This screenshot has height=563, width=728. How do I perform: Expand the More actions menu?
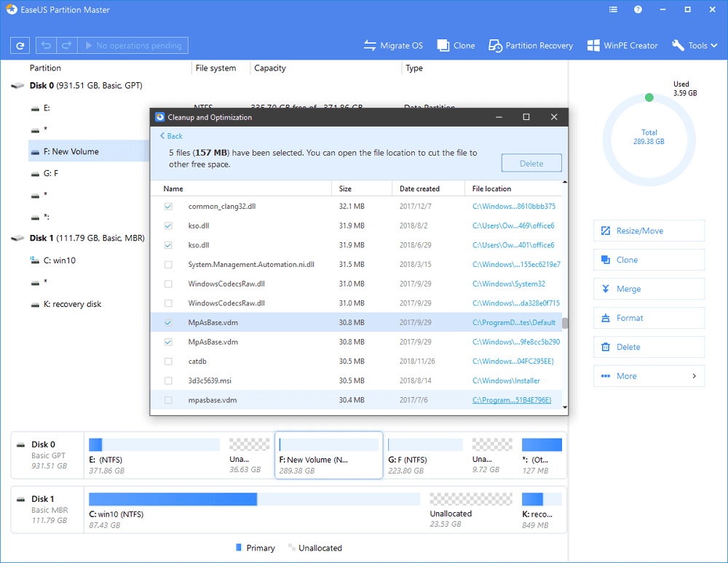point(649,376)
